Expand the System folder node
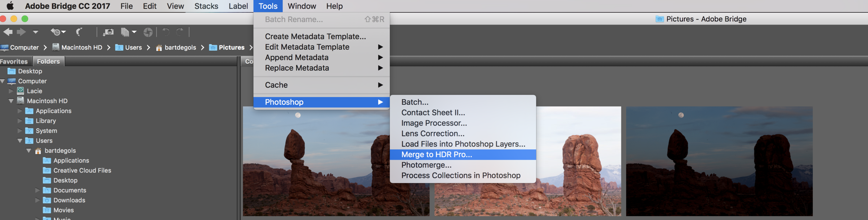868x220 pixels. click(x=20, y=131)
